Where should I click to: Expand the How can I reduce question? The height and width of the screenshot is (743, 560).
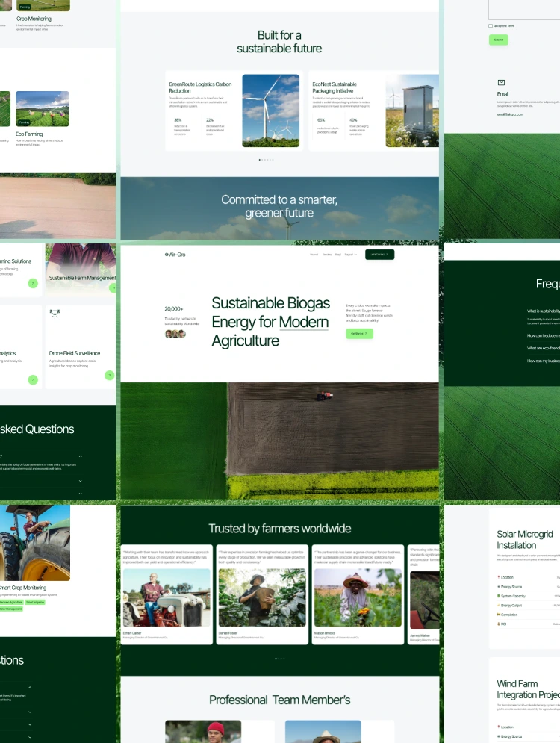point(544,335)
